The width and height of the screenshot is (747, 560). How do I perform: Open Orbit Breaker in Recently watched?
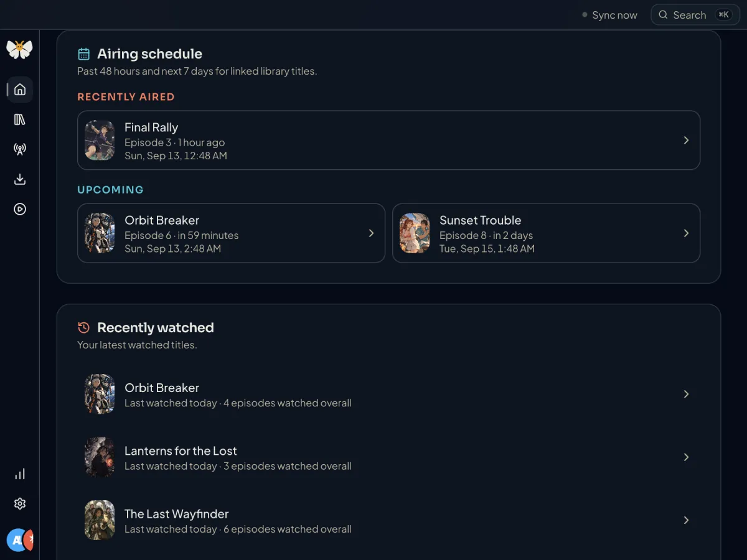pos(388,394)
